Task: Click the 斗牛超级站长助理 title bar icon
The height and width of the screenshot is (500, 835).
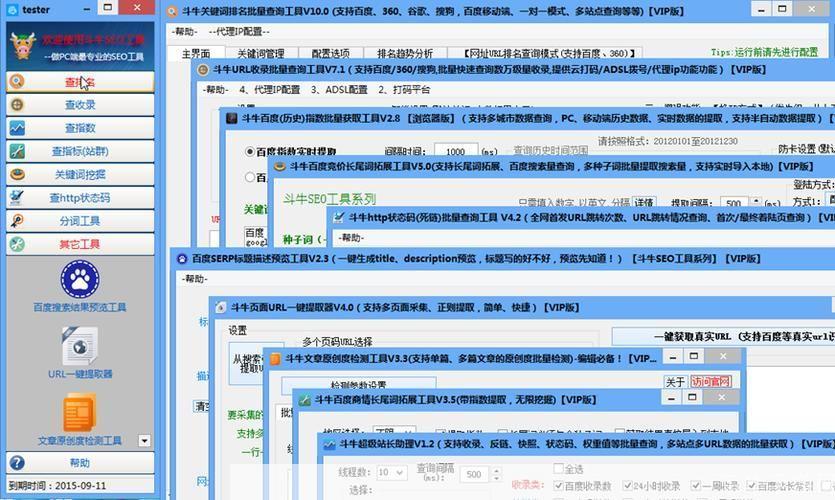Action: pyautogui.click(x=330, y=444)
